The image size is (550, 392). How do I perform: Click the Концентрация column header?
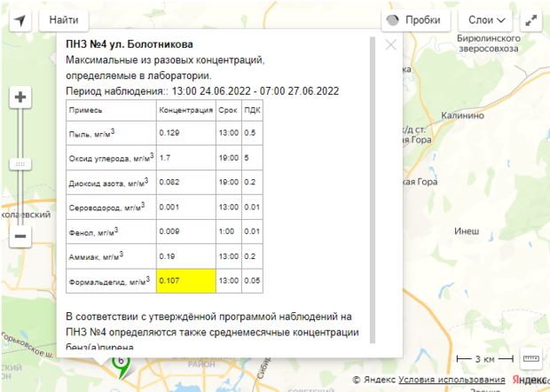(x=185, y=110)
